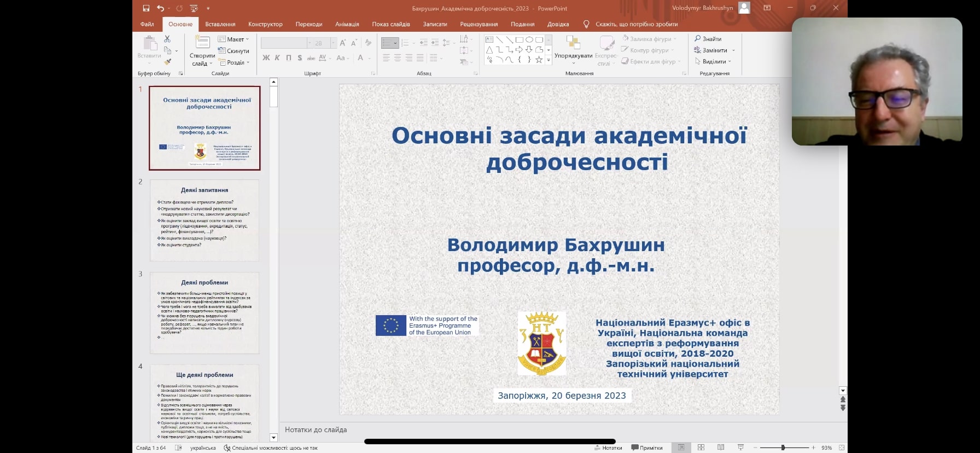Click Скинути reset slide button
This screenshot has height=453, width=980.
pos(234,51)
